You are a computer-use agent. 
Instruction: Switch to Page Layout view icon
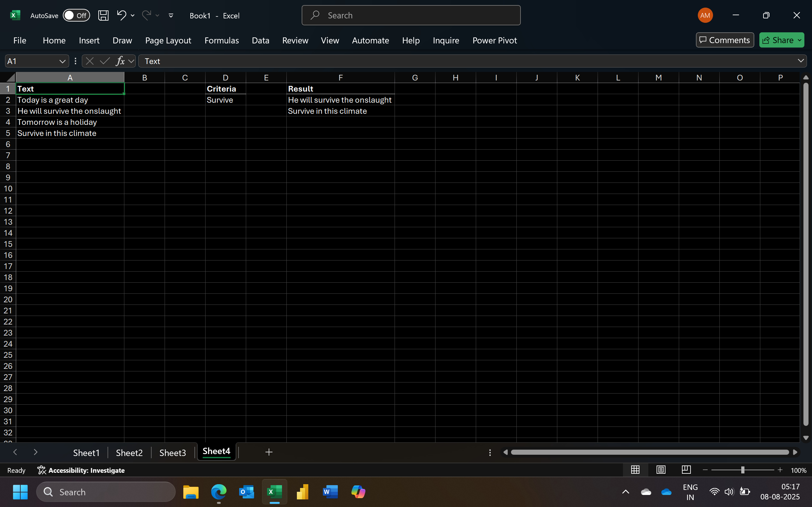pos(661,470)
